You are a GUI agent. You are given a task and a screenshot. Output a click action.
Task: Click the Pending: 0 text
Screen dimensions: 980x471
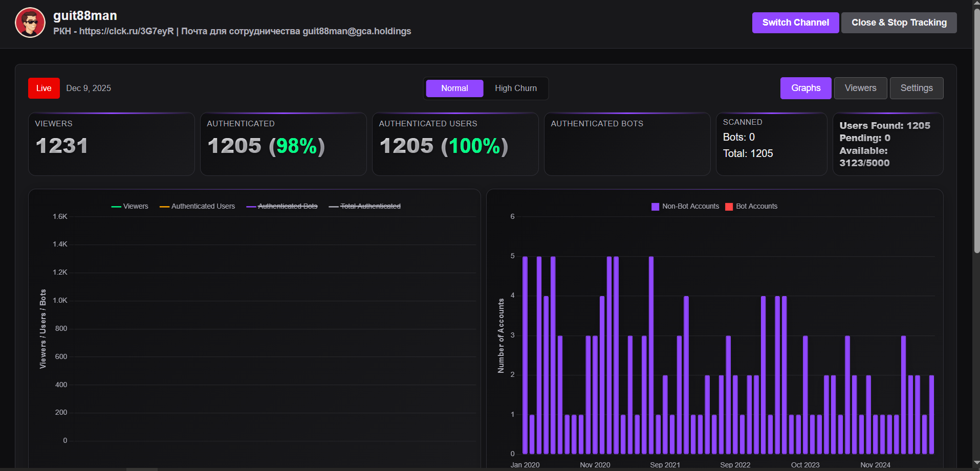(865, 138)
